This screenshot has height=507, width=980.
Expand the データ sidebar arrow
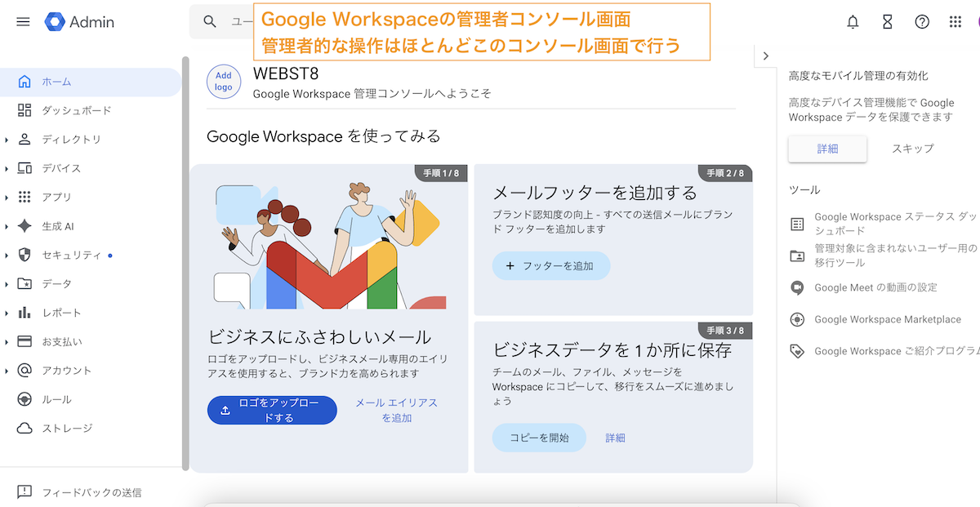coord(7,283)
